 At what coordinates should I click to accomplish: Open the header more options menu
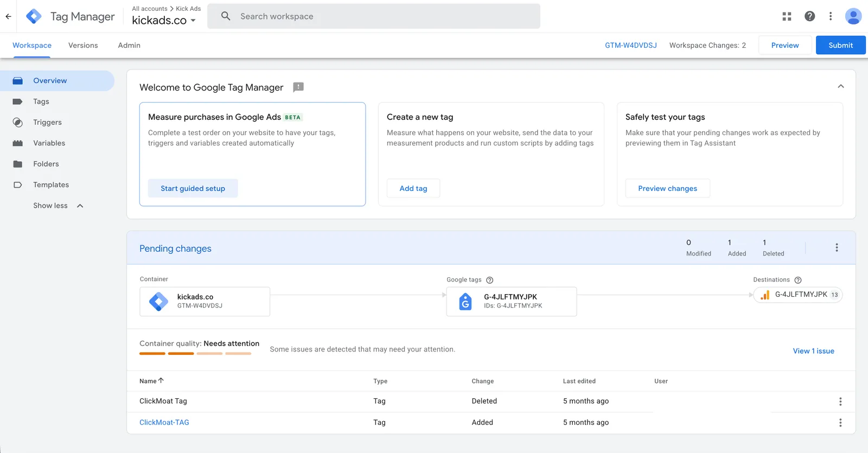(831, 16)
